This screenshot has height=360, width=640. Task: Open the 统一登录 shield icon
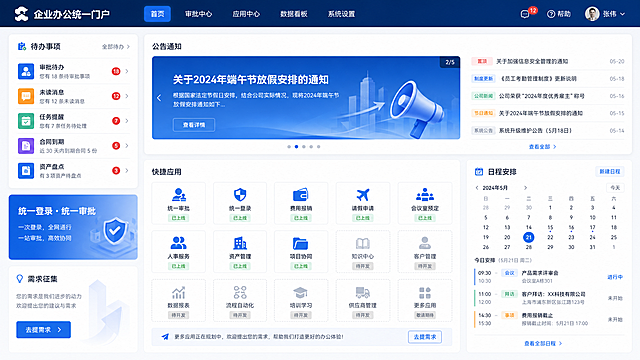(240, 195)
